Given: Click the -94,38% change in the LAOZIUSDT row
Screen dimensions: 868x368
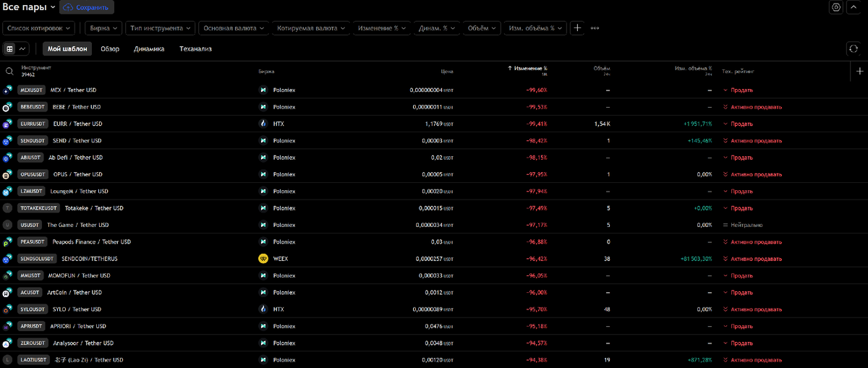Looking at the screenshot, I should click(x=536, y=359).
